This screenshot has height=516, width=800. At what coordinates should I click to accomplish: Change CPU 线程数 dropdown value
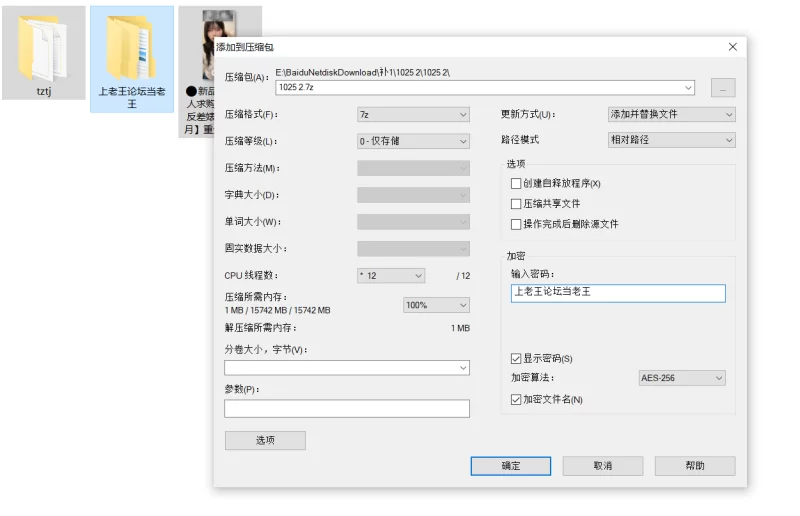click(391, 275)
